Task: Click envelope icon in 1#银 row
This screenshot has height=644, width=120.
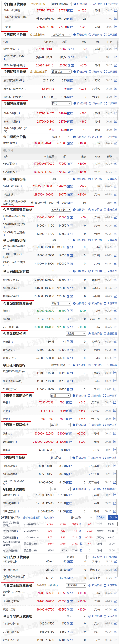Action: click(x=71, y=402)
